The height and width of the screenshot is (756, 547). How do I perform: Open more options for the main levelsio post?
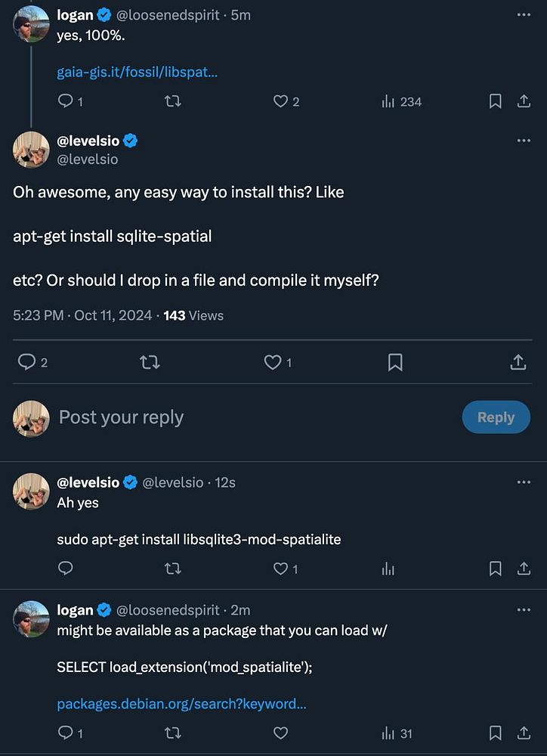tap(523, 141)
